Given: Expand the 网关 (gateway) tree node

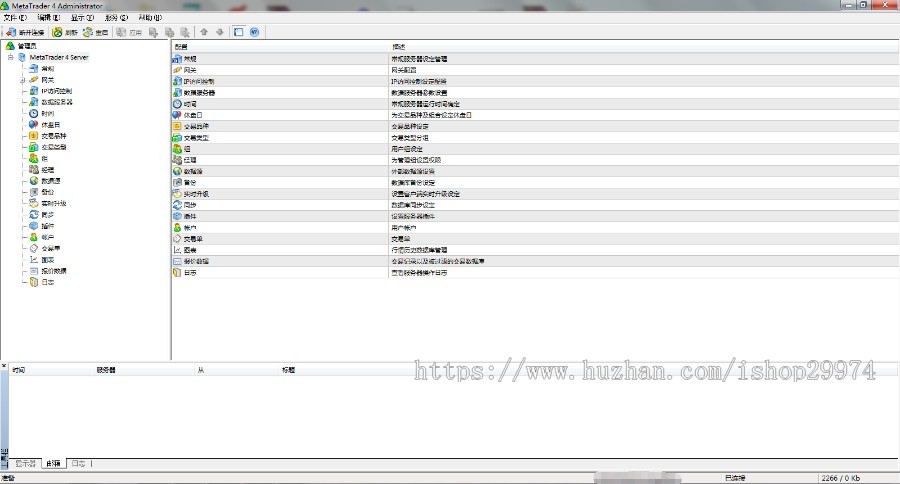Looking at the screenshot, I should pyautogui.click(x=22, y=80).
